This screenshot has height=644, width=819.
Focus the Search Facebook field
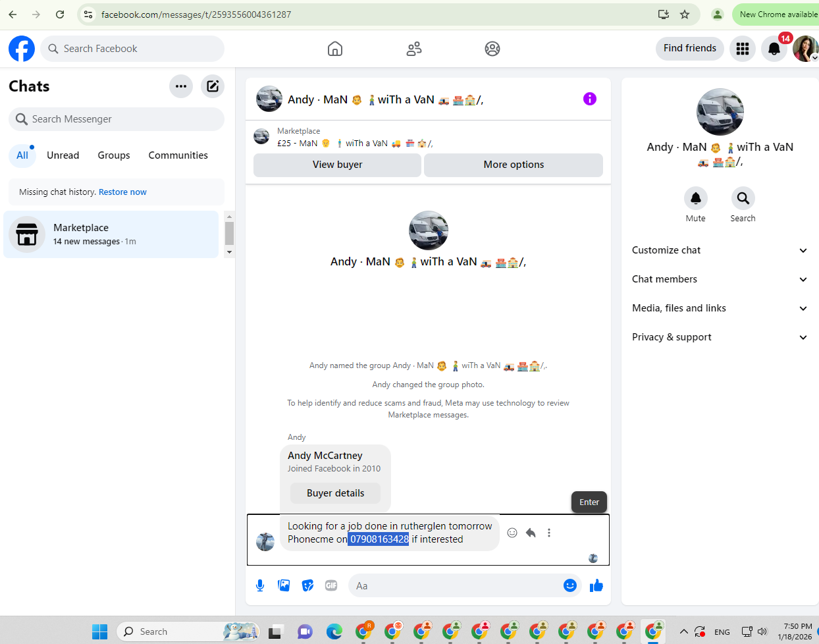(x=132, y=49)
